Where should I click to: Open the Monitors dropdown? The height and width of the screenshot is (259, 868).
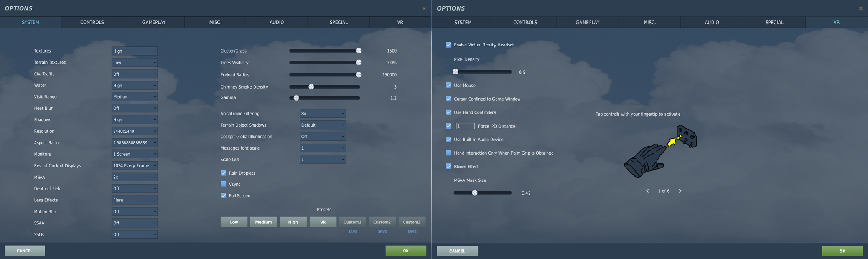click(135, 154)
